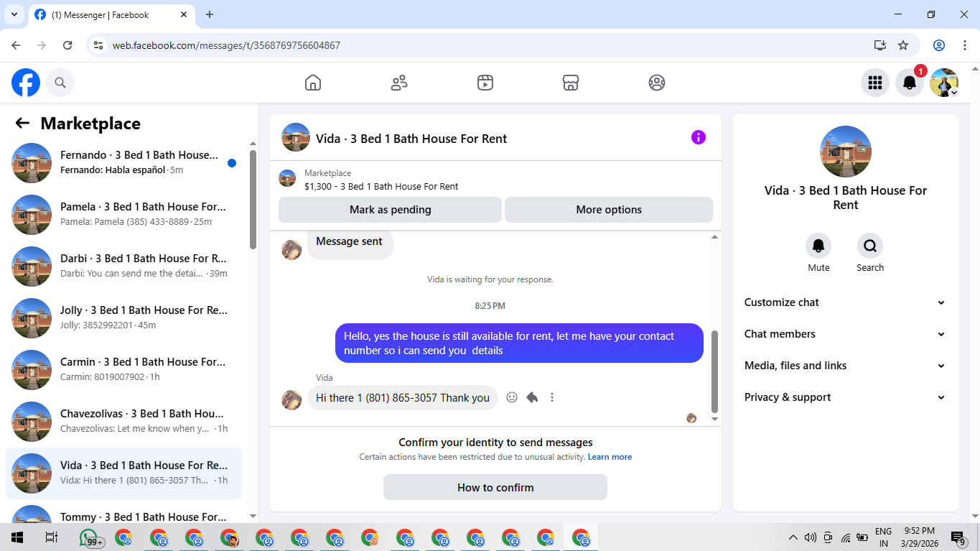Open the Learn more link
Image resolution: width=980 pixels, height=551 pixels.
pyautogui.click(x=610, y=457)
